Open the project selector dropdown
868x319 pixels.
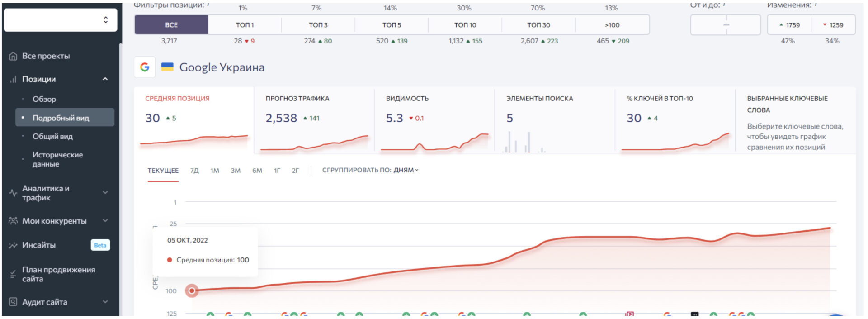coord(60,20)
